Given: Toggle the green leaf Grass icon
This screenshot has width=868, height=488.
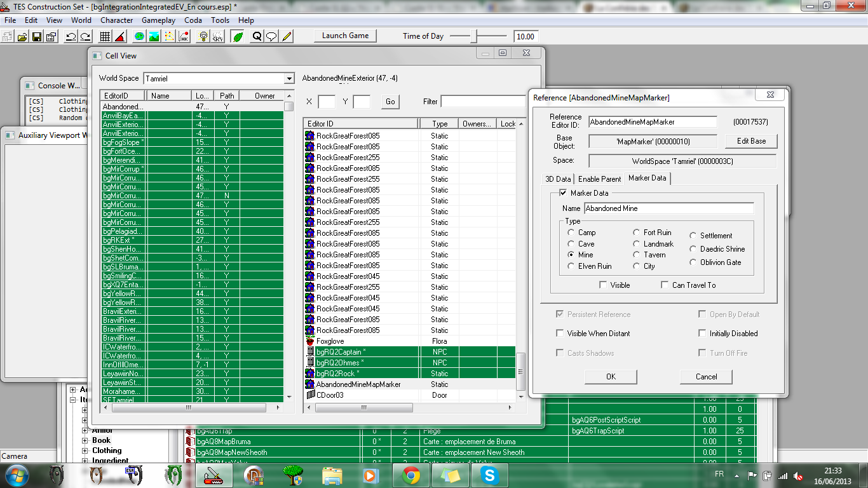Looking at the screenshot, I should (238, 36).
